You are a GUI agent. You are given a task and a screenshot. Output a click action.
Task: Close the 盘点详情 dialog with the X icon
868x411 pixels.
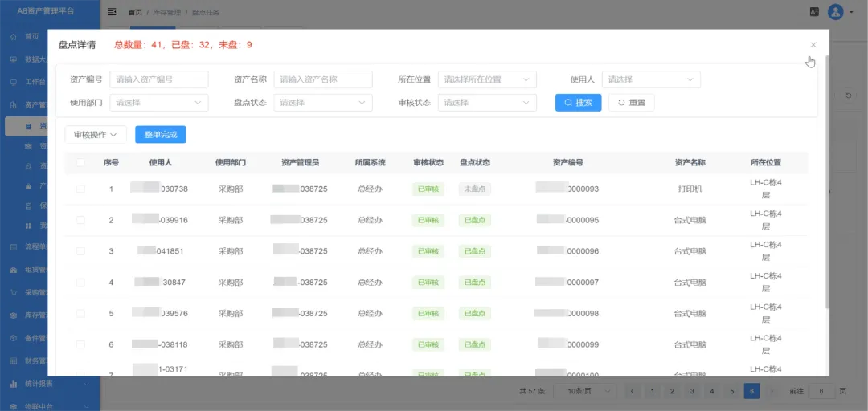813,45
